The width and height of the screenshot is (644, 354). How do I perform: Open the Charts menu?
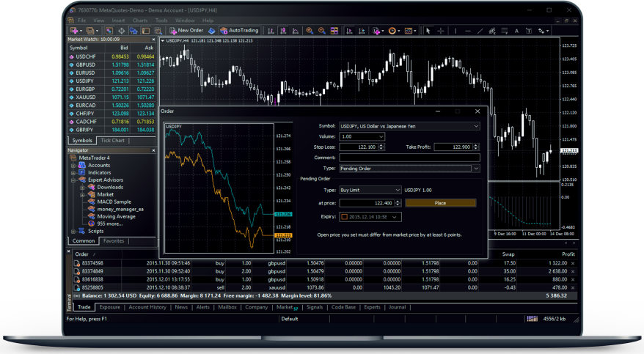pos(140,21)
